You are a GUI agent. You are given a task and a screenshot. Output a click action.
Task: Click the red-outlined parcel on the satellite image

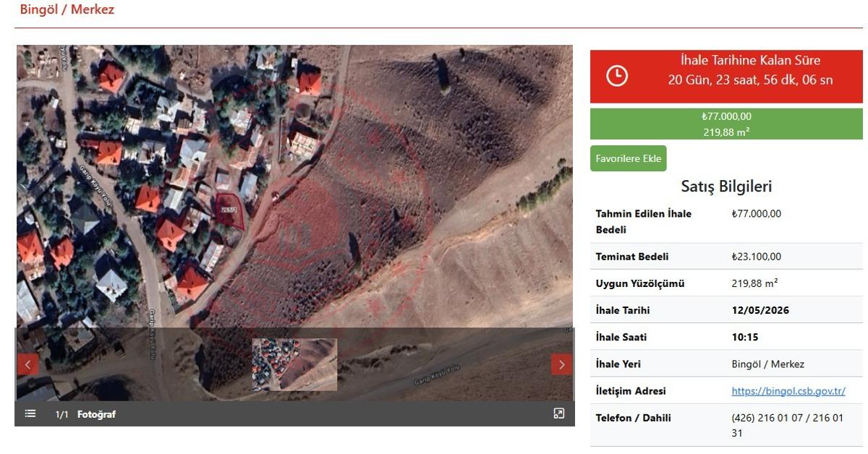(x=229, y=213)
